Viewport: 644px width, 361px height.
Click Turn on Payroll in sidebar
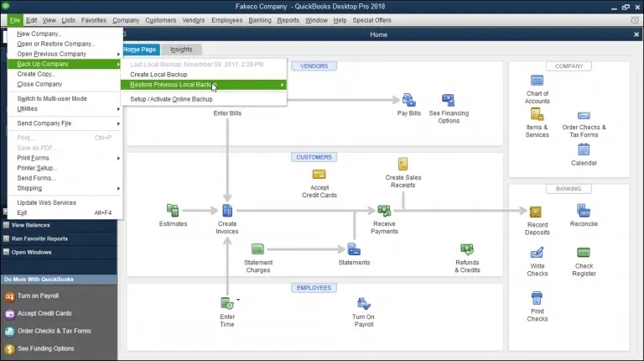pyautogui.click(x=39, y=296)
